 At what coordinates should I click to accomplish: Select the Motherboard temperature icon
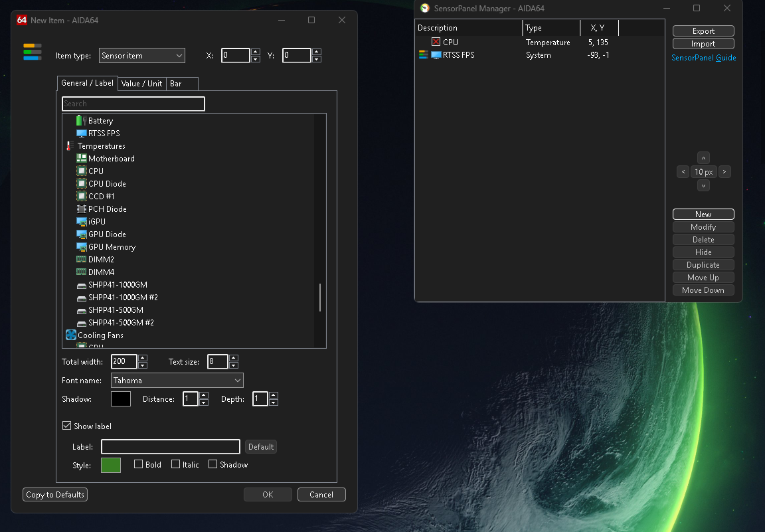point(81,159)
